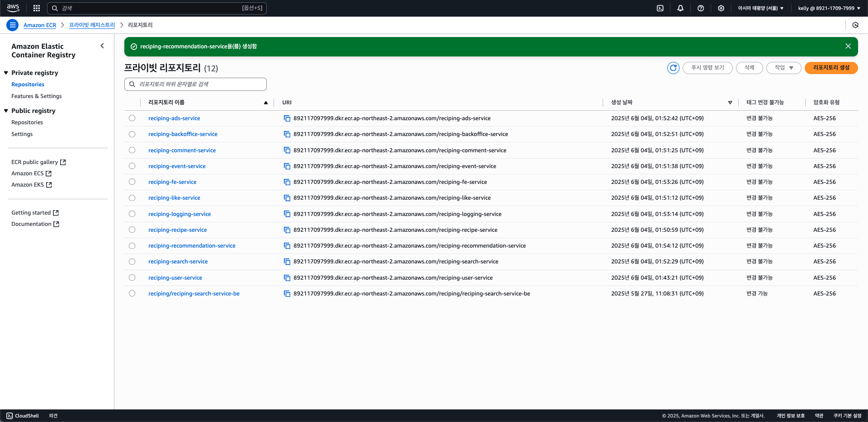Open the notifications bell
The image size is (868, 422).
pyautogui.click(x=680, y=8)
